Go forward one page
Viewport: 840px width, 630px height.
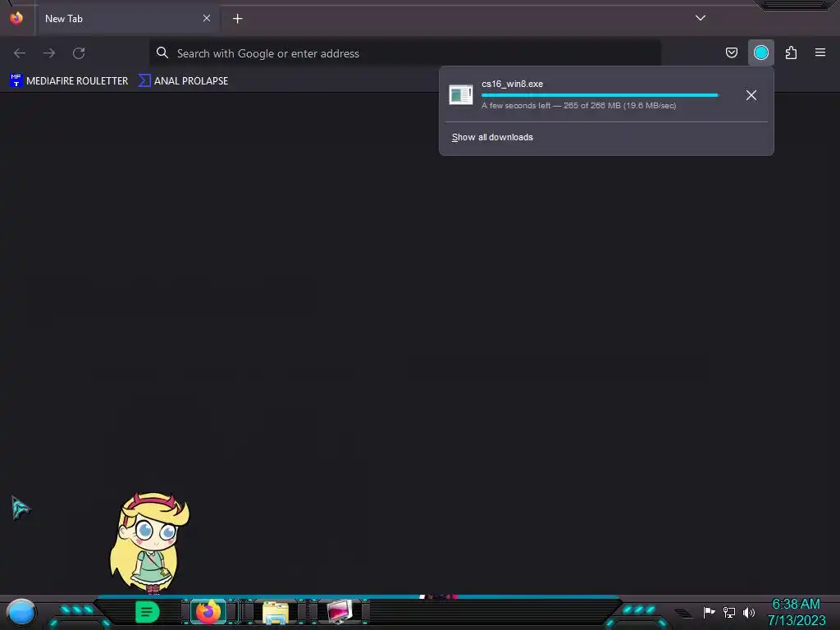pos(49,53)
